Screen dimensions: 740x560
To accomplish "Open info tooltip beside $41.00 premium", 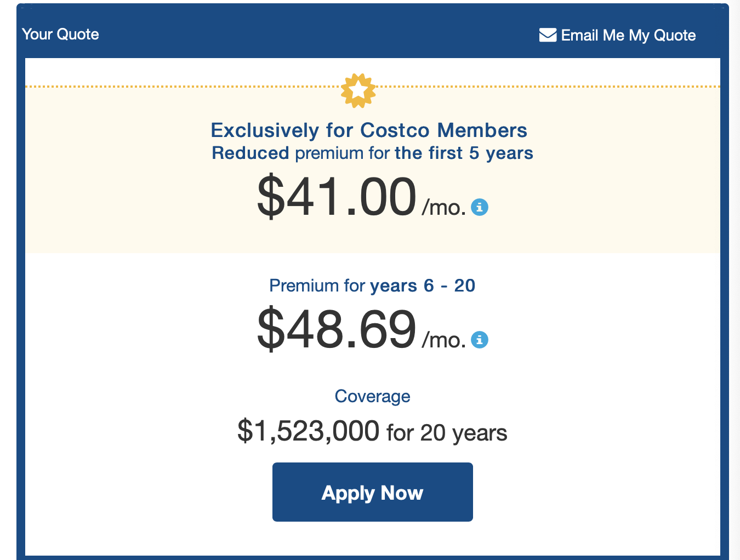I will 480,207.
